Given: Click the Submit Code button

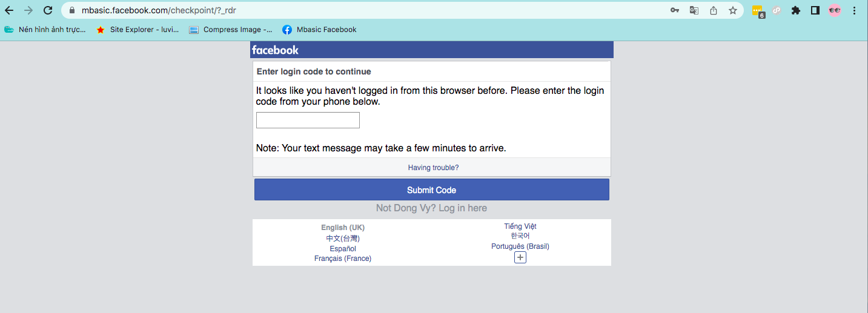Looking at the screenshot, I should coord(432,189).
